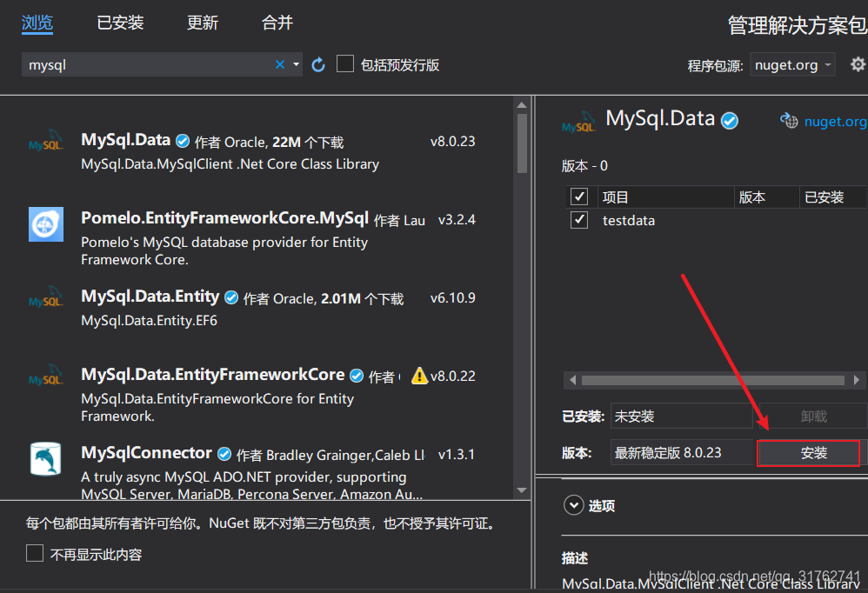Click verified badge beside MySql.Data.EntityFrameworkCore
This screenshot has width=868, height=593.
pos(357,376)
